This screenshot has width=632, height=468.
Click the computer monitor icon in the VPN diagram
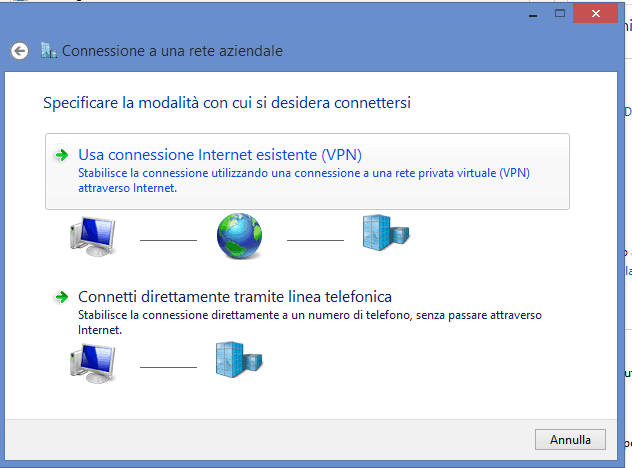93,236
